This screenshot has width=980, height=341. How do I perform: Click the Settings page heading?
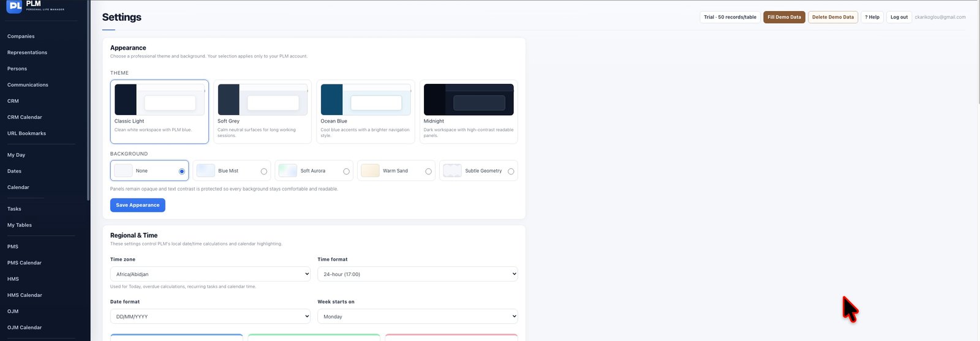coord(122,17)
